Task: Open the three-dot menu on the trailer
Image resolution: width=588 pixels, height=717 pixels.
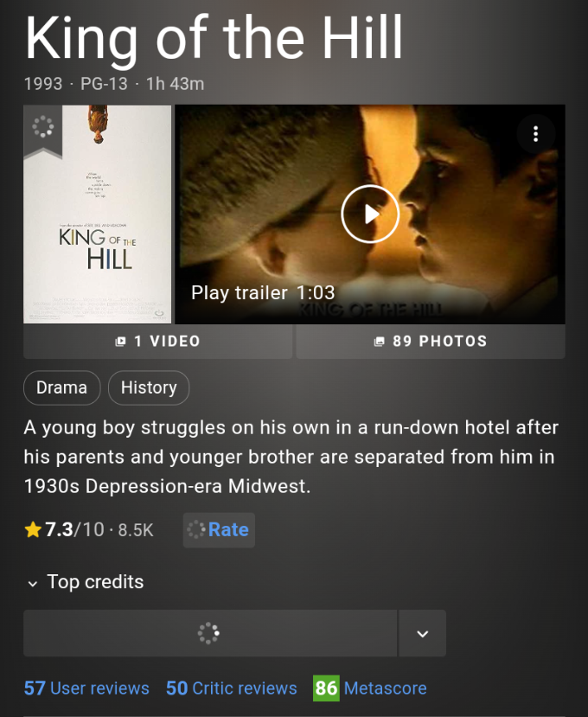Action: 536,134
